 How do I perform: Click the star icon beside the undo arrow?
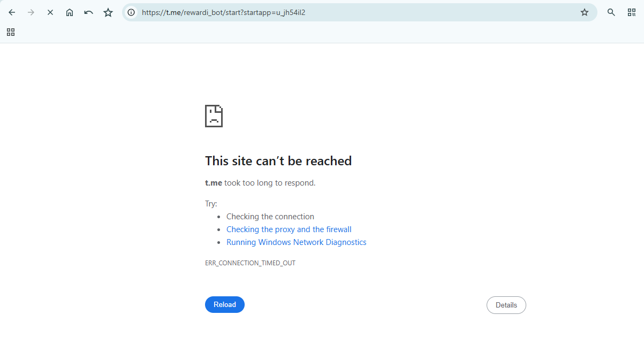pos(108,12)
